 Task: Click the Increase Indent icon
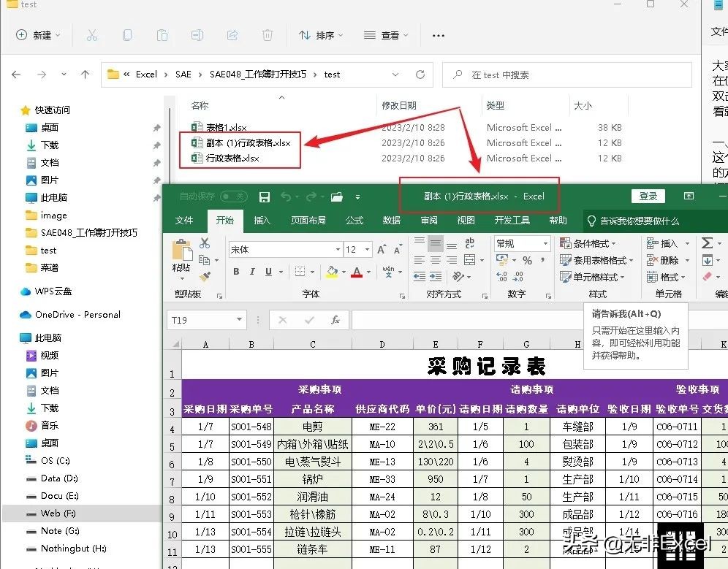[x=436, y=277]
